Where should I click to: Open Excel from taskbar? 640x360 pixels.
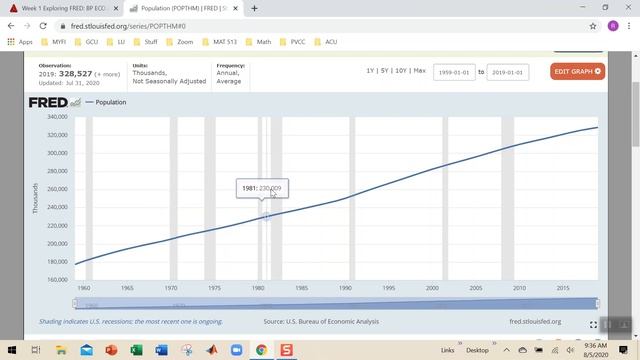click(x=136, y=350)
